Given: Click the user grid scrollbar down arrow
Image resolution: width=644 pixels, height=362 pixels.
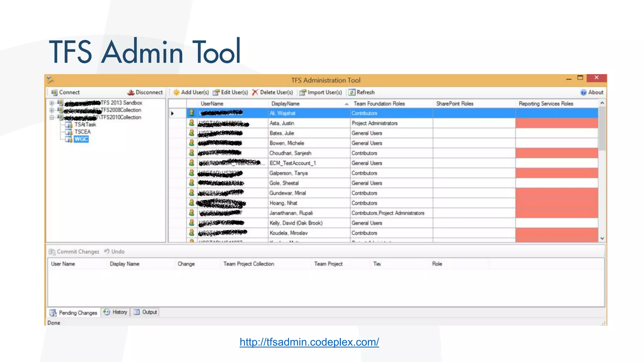Looking at the screenshot, I should point(602,239).
